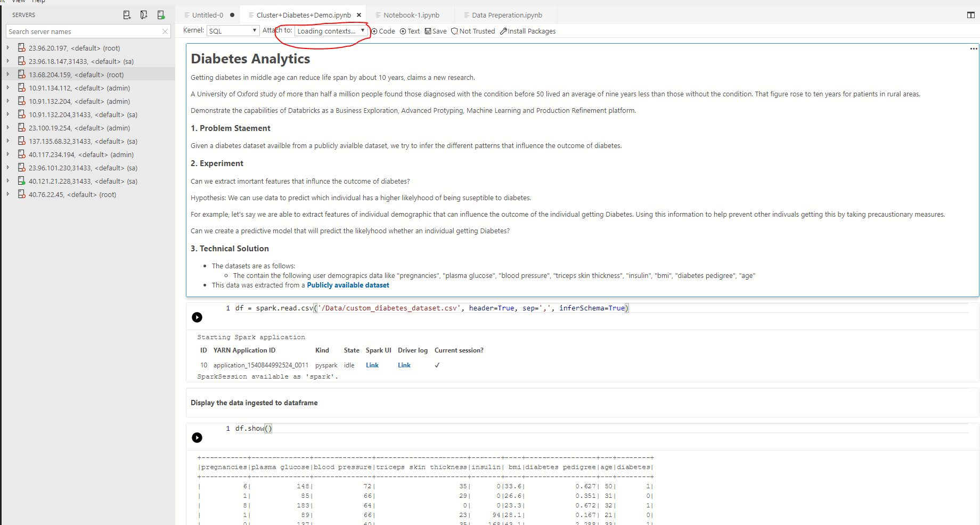980x525 pixels.
Task: Show Active Connections using green-dot server icon
Action: (x=161, y=15)
